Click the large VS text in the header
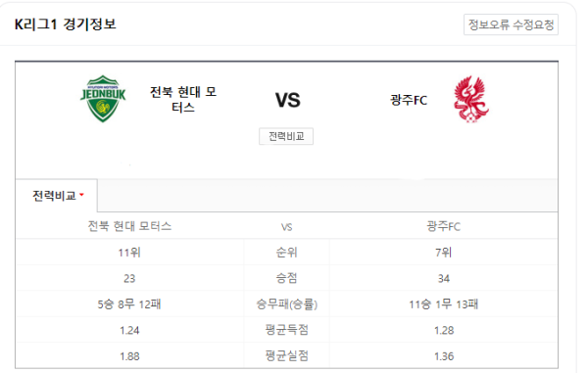 point(287,101)
